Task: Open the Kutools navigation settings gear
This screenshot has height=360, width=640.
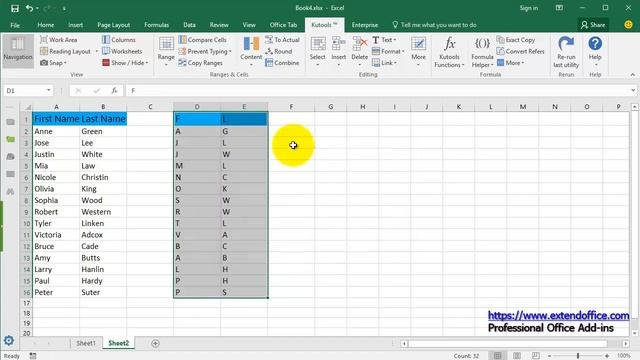Action: click(9, 340)
